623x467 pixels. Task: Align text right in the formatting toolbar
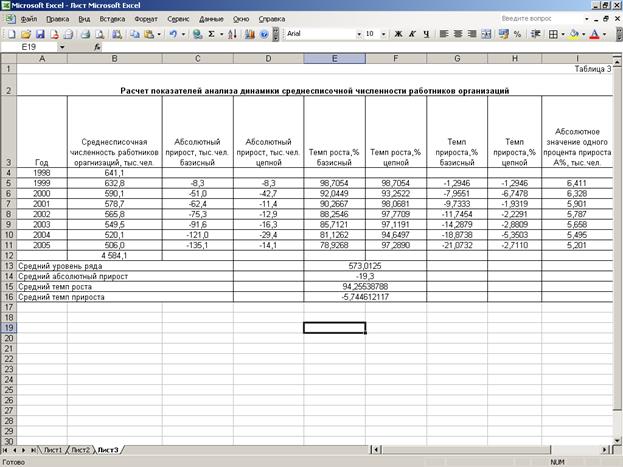coord(472,34)
